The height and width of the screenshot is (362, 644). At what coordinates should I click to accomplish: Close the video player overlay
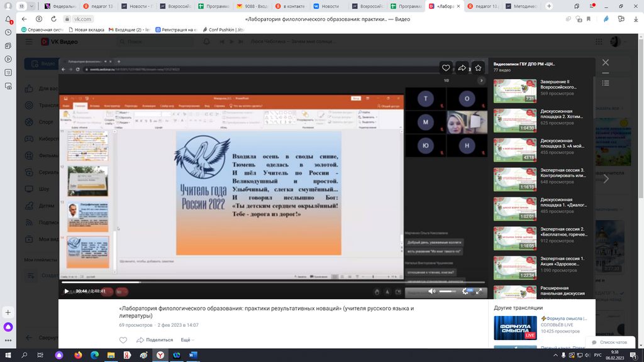pos(606,63)
